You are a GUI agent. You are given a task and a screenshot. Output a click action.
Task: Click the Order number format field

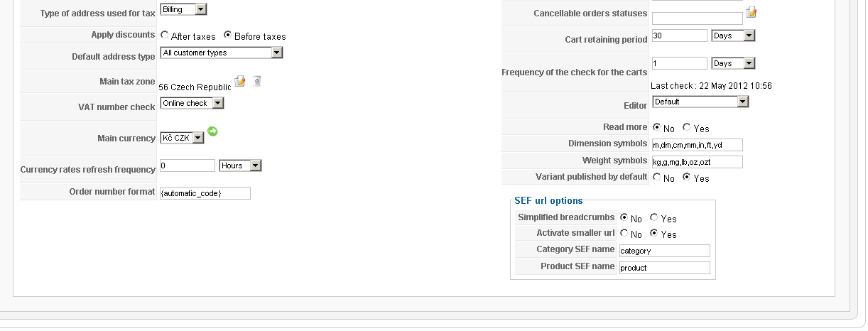tap(205, 193)
